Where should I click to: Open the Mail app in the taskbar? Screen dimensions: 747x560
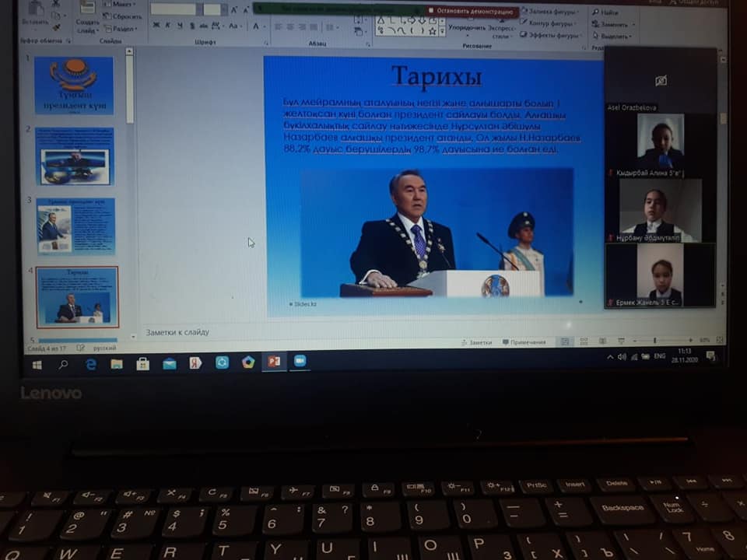pos(169,363)
